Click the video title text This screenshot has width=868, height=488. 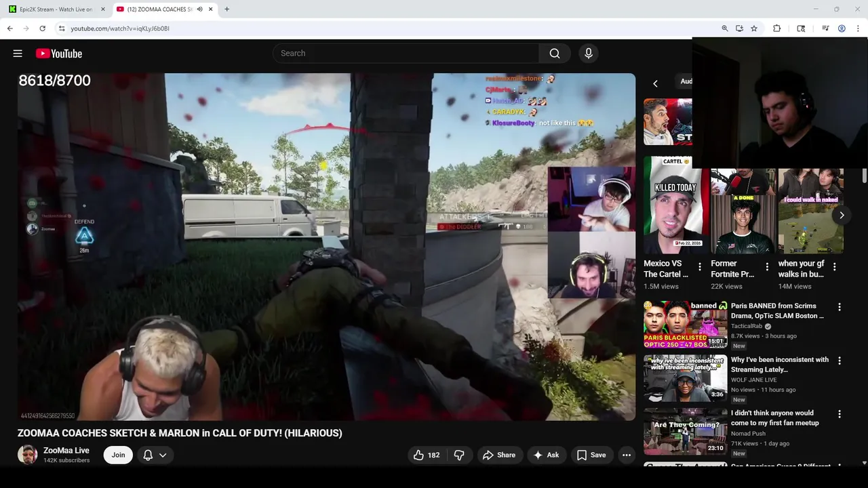pos(180,433)
